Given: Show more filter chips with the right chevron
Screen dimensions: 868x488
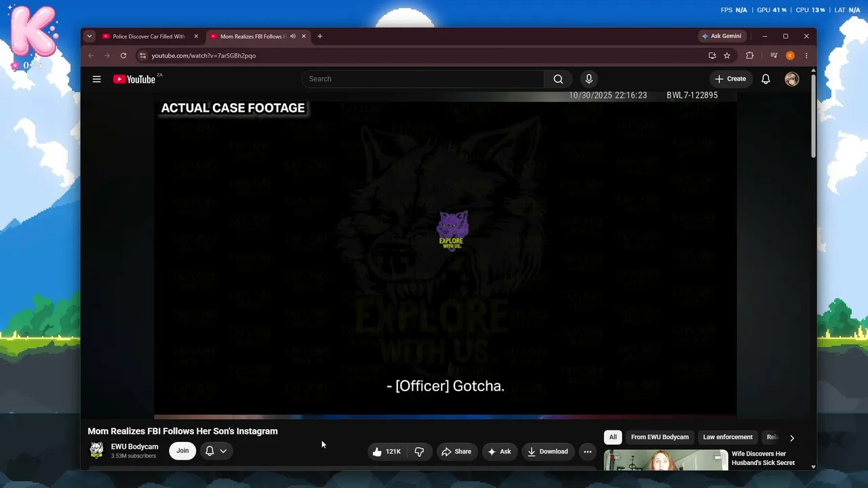Looking at the screenshot, I should [791, 438].
